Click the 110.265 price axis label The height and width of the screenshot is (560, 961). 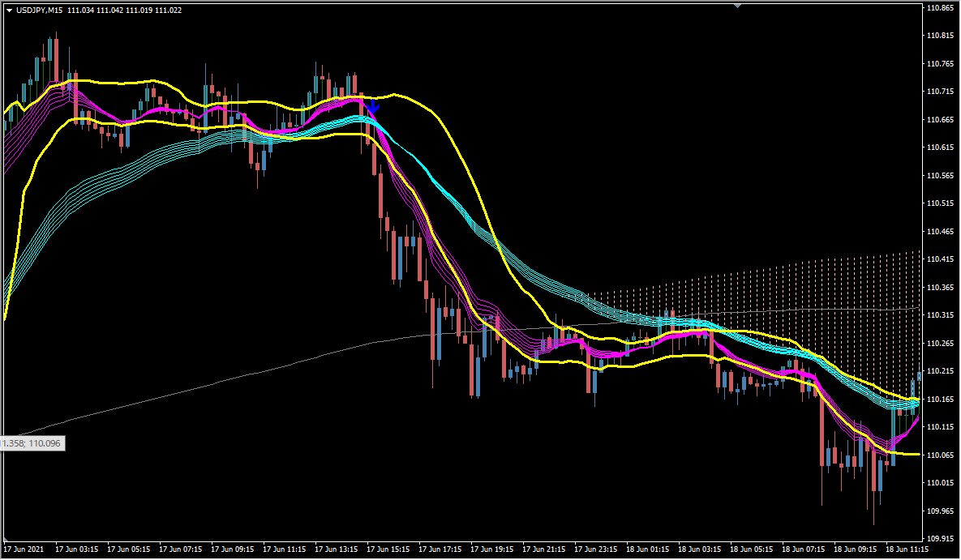point(940,343)
